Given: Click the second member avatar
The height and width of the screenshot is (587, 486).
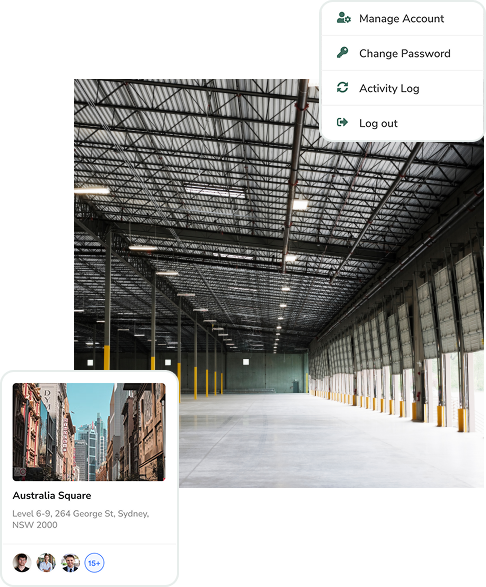Looking at the screenshot, I should point(46,563).
